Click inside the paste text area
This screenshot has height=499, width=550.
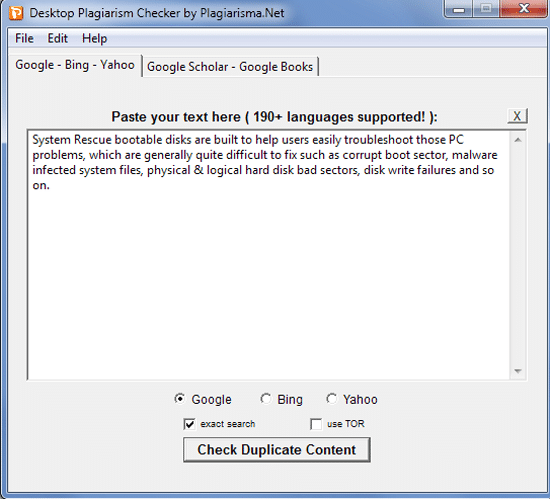click(268, 255)
